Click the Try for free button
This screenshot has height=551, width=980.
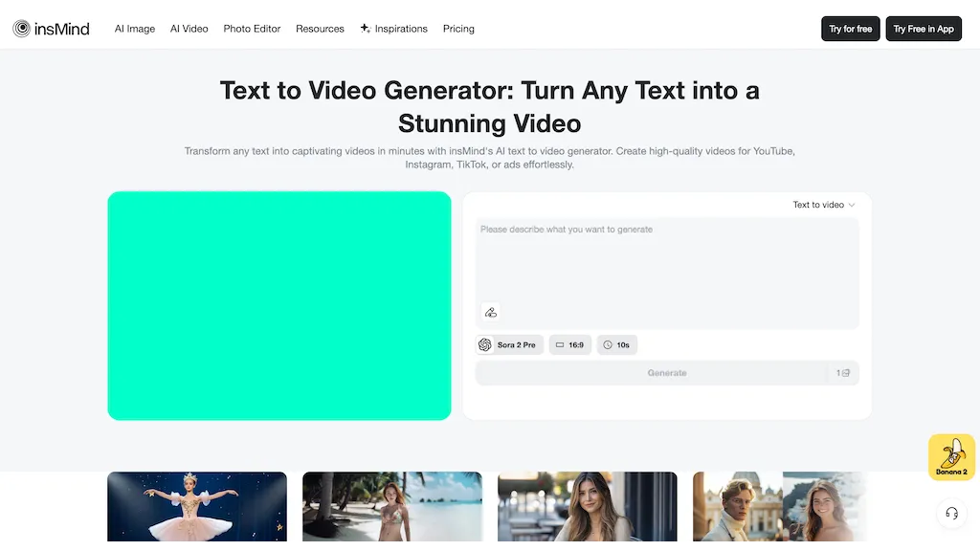coord(850,29)
